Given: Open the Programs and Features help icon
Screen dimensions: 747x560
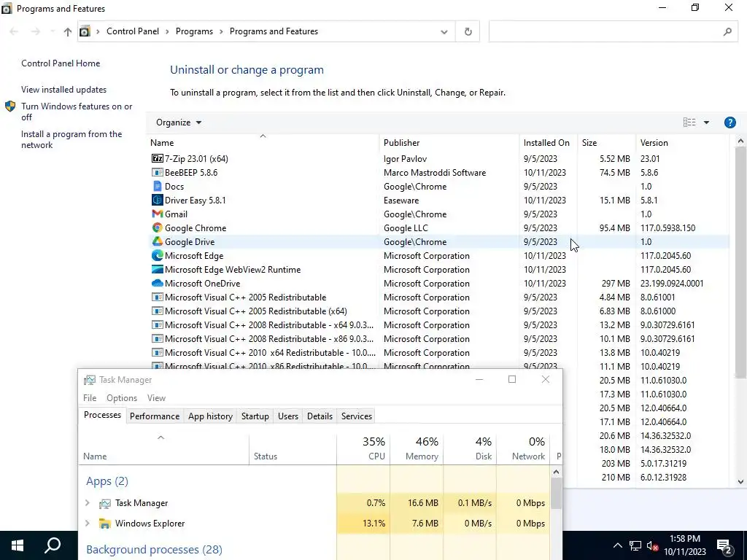Looking at the screenshot, I should 729,122.
